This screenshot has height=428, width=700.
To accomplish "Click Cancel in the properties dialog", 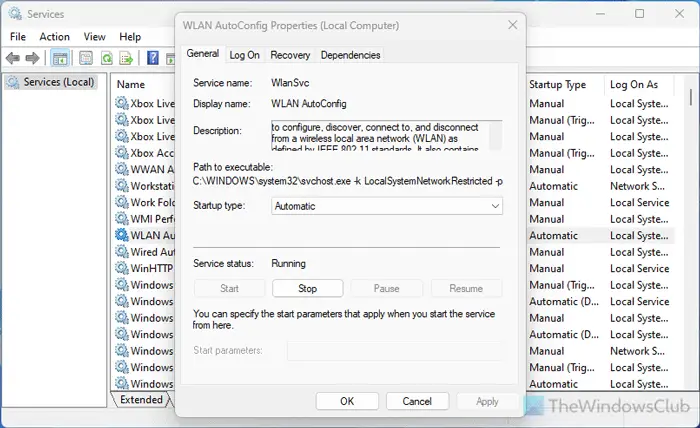I will pos(417,401).
